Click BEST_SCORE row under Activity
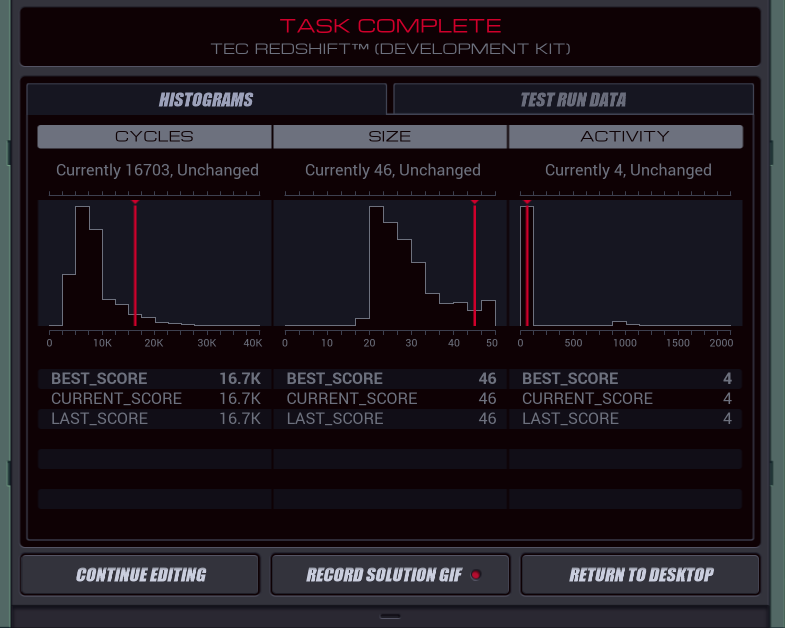 625,379
